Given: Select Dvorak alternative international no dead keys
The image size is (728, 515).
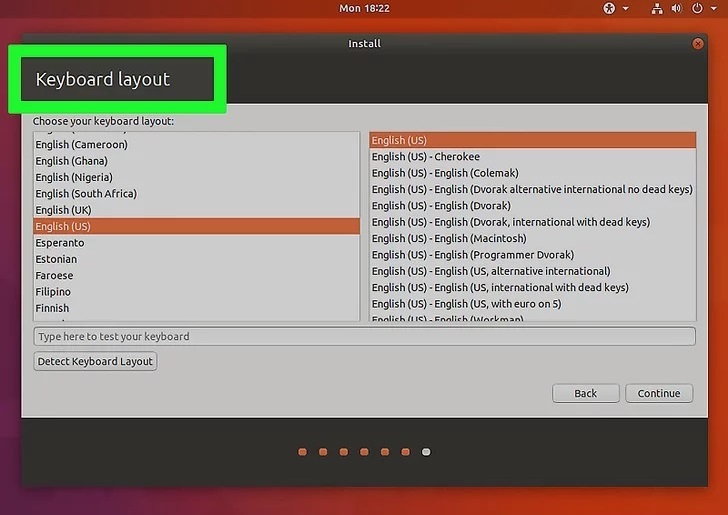Looking at the screenshot, I should (533, 189).
